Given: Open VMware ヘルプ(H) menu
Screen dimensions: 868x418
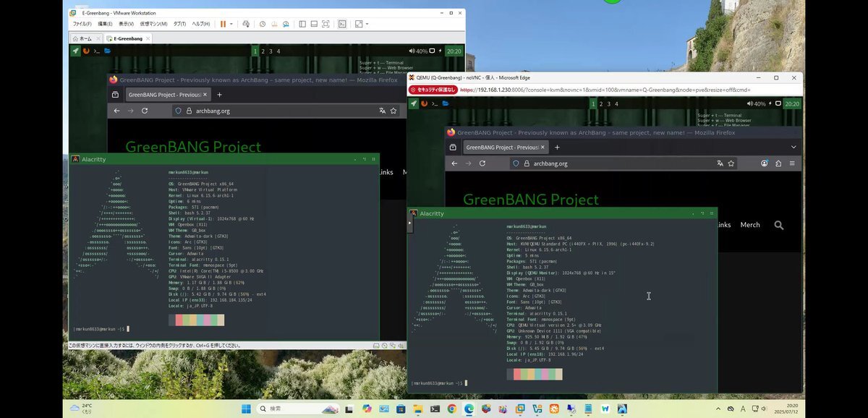Looking at the screenshot, I should [200, 24].
